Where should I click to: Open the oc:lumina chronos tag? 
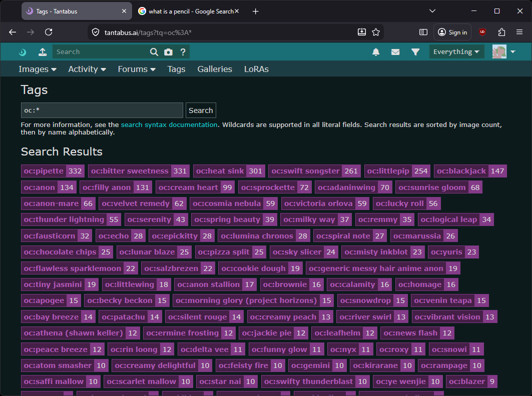coord(264,235)
